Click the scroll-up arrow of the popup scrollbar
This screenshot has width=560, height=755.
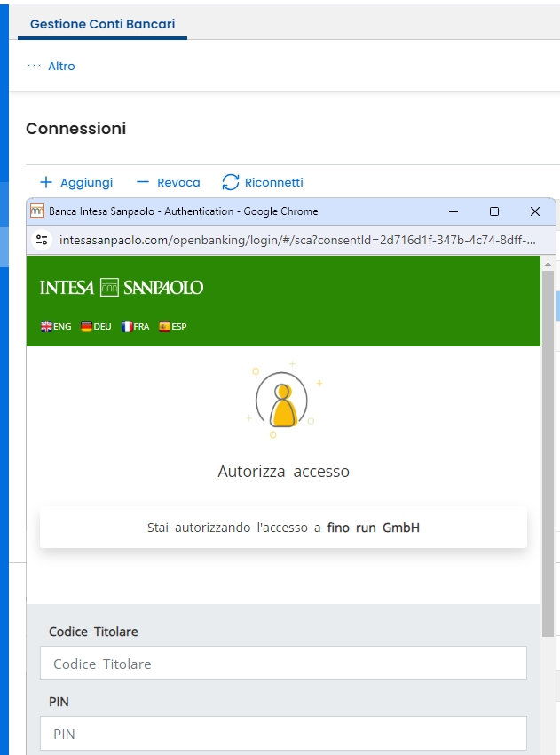(548, 264)
